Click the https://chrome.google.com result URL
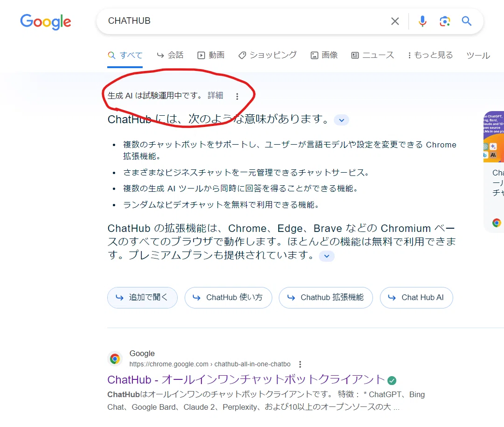This screenshot has height=427, width=504. coord(210,364)
